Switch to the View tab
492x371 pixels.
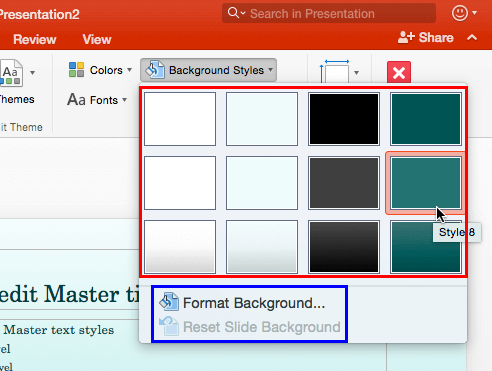pyautogui.click(x=97, y=39)
